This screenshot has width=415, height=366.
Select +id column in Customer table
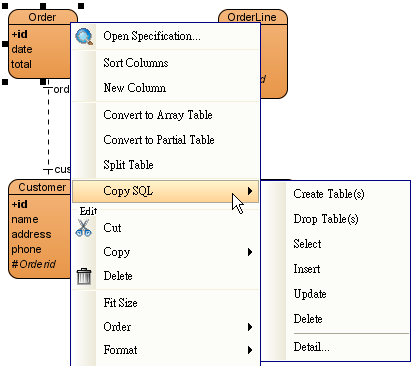(20, 204)
